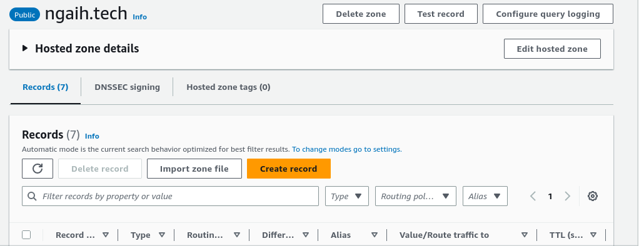The width and height of the screenshot is (644, 246).
Task: Click the Public badge label
Action: [25, 15]
